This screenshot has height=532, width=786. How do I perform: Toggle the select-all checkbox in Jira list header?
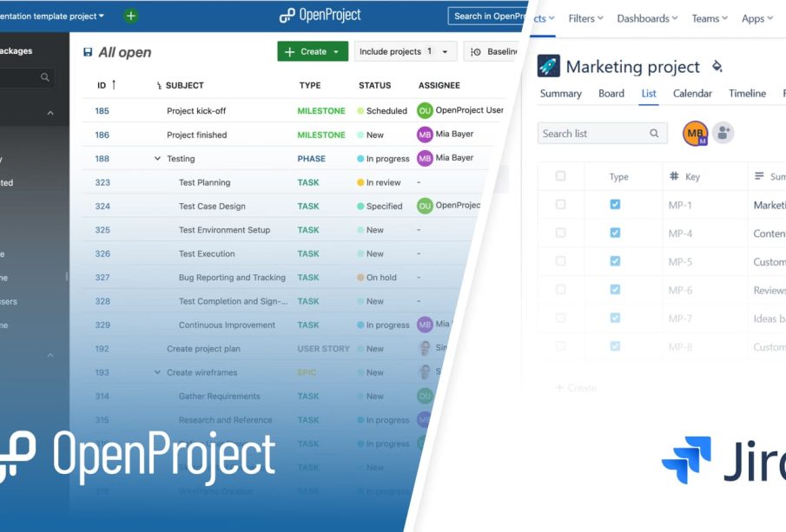point(560,176)
